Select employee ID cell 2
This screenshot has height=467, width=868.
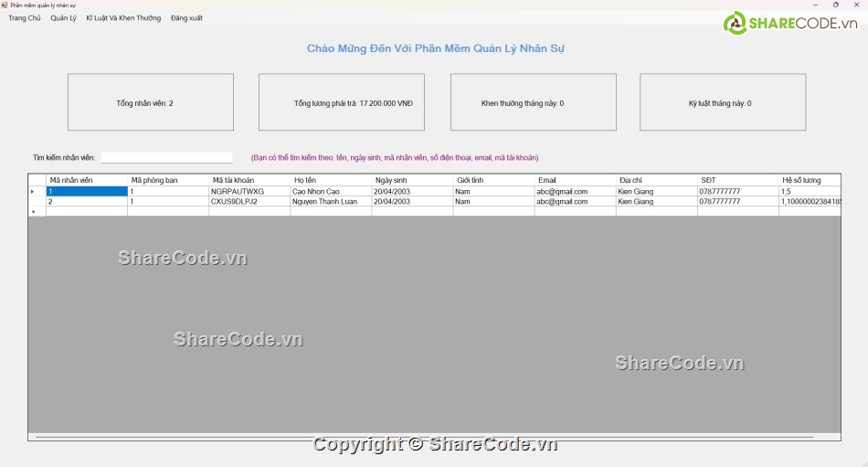coord(87,202)
